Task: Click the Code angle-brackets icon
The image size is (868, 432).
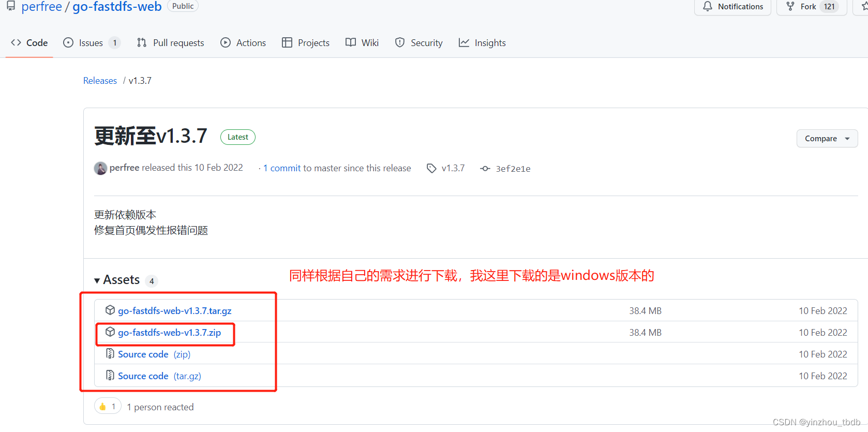Action: (x=16, y=42)
